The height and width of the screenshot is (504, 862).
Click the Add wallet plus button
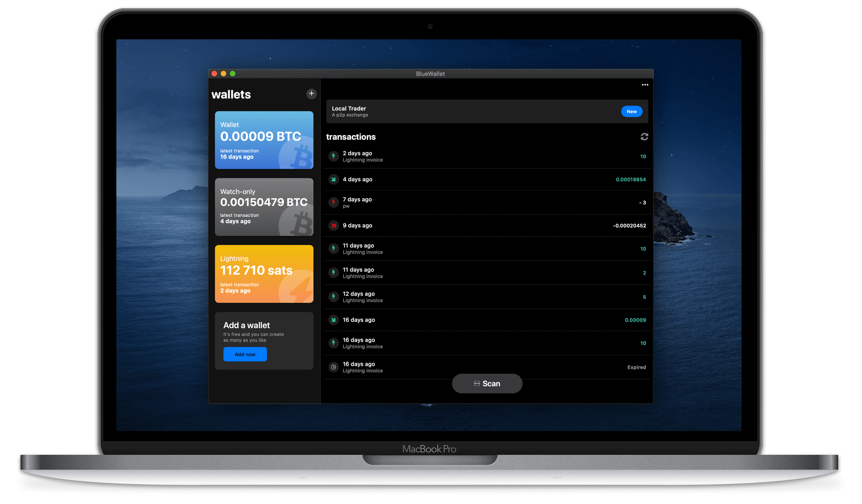[311, 93]
